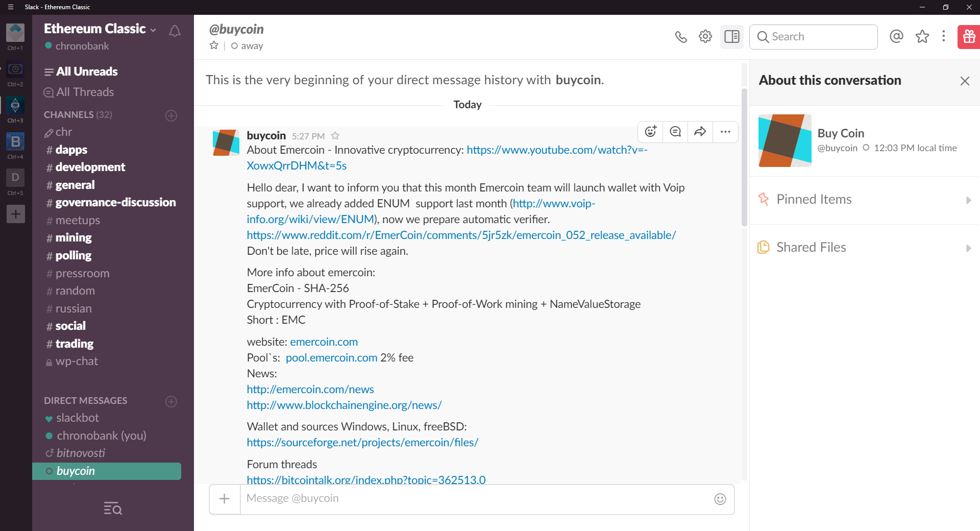Open mentions and reactions panel
Viewport: 980px width, 531px height.
pyautogui.click(x=896, y=37)
